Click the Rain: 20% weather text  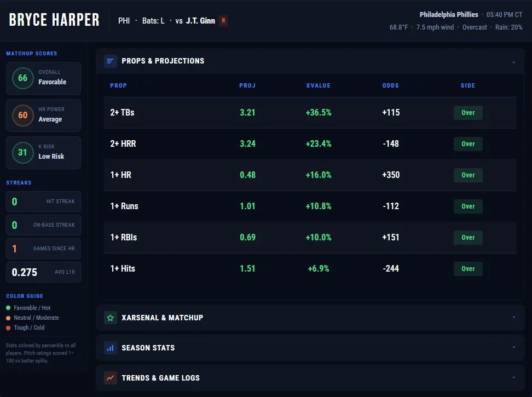pyautogui.click(x=508, y=27)
